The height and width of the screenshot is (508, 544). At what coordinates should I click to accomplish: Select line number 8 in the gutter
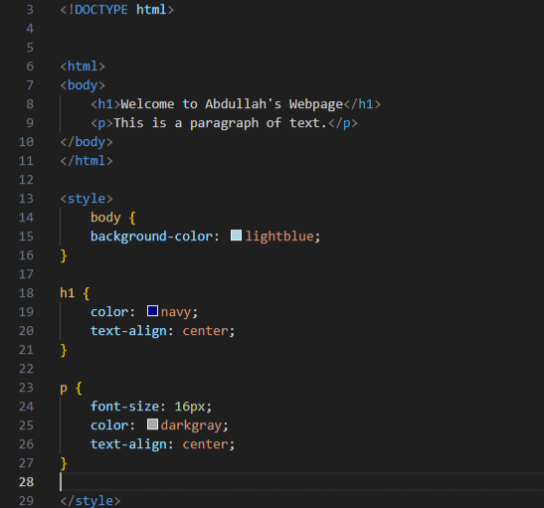[x=30, y=104]
